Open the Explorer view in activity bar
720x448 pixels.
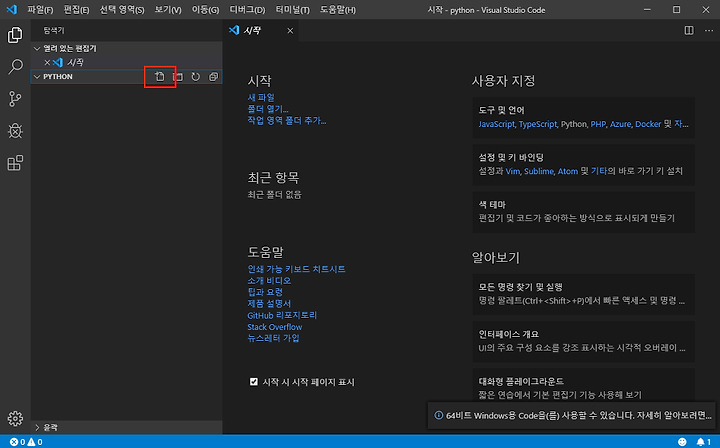[15, 35]
